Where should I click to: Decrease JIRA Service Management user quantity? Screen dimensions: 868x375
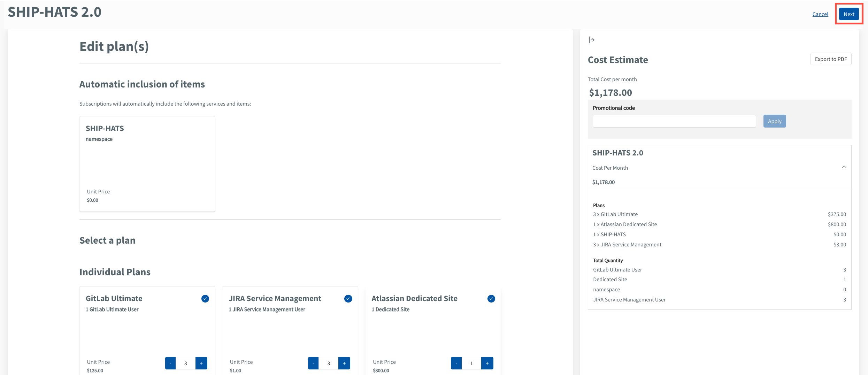pyautogui.click(x=313, y=363)
